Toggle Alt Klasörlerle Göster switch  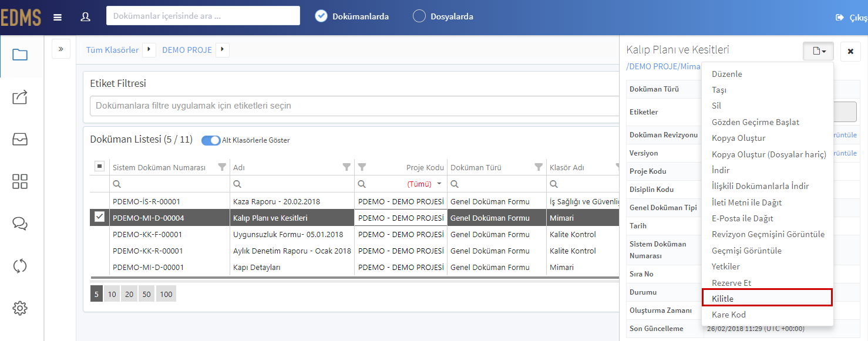211,140
